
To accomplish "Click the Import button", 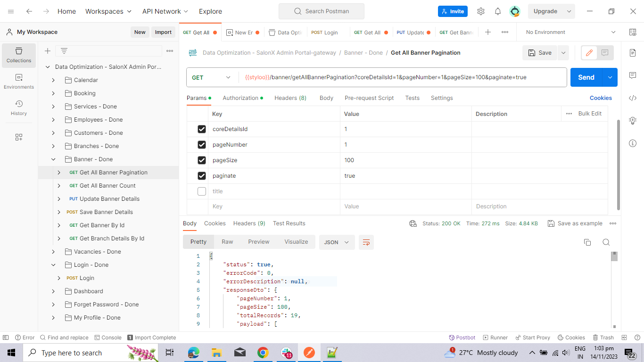I will tap(163, 32).
